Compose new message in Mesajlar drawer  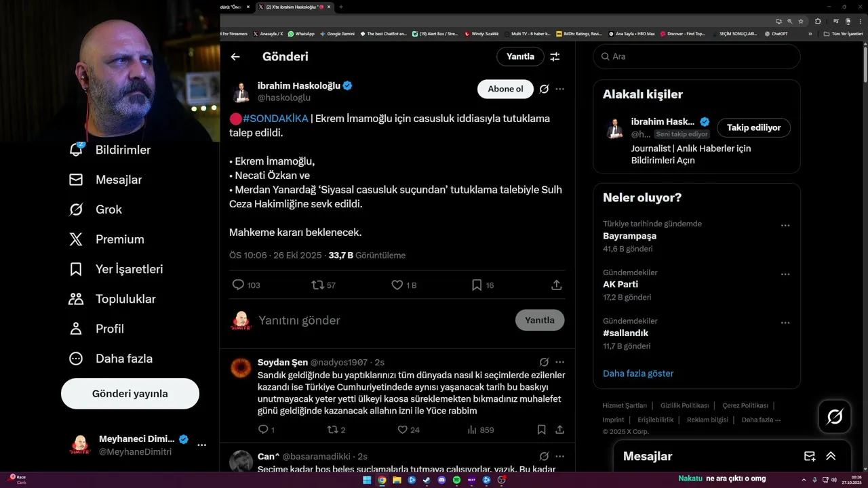pyautogui.click(x=810, y=456)
